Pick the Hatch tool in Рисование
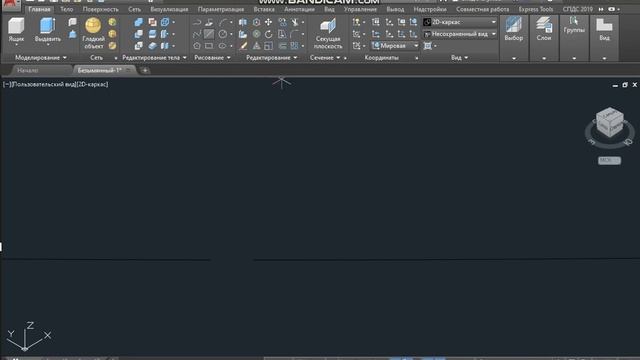Viewport: 640px width, 360px height. click(209, 34)
